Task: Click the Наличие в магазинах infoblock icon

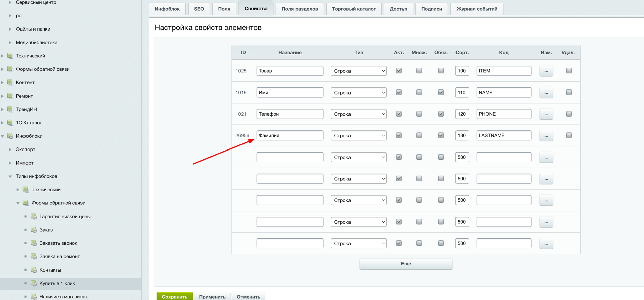Action: point(34,297)
